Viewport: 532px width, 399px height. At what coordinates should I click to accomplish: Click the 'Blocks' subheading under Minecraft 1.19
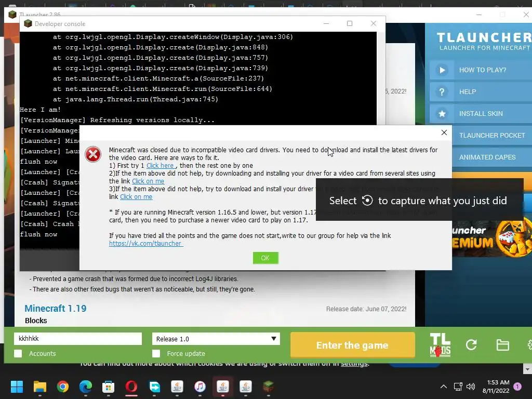click(x=36, y=321)
